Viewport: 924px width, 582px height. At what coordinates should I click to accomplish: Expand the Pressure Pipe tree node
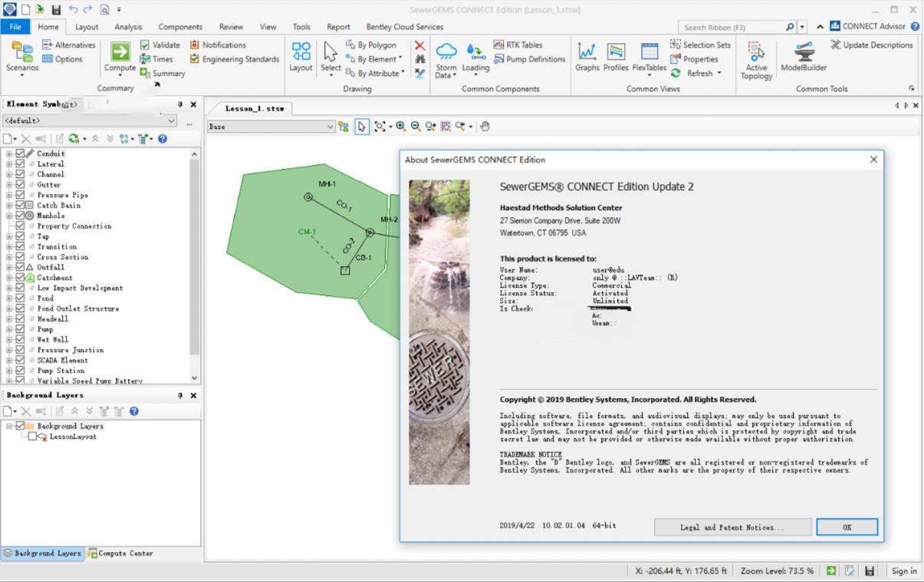[x=9, y=195]
